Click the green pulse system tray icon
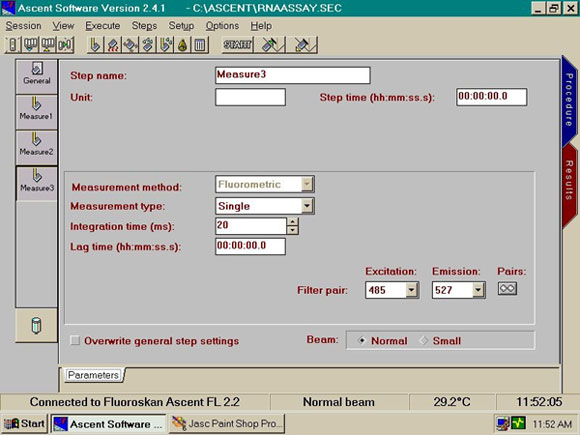Image resolution: width=580 pixels, height=435 pixels. click(x=518, y=423)
